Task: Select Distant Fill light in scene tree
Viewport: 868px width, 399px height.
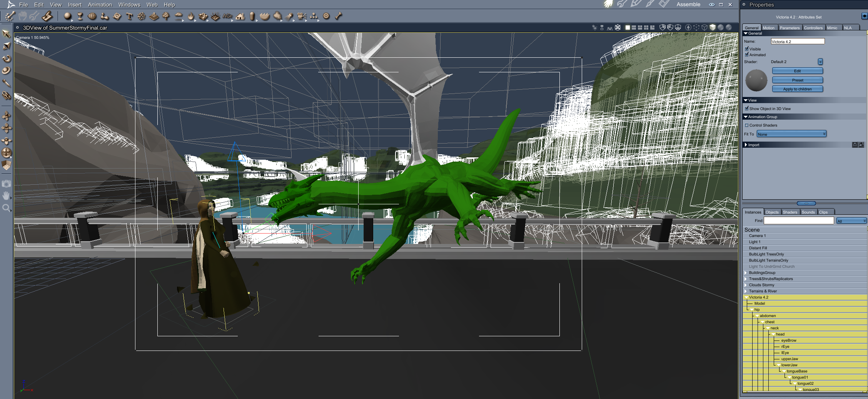Action: coord(805,248)
